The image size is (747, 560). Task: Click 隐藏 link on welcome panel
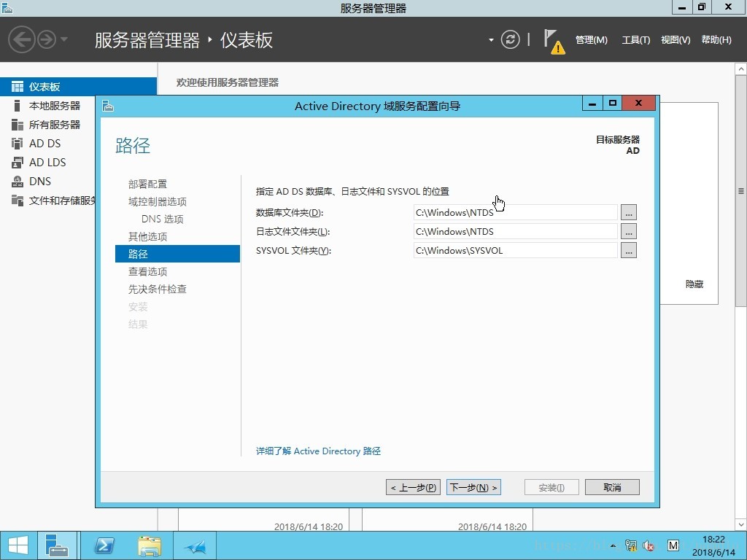(x=694, y=284)
